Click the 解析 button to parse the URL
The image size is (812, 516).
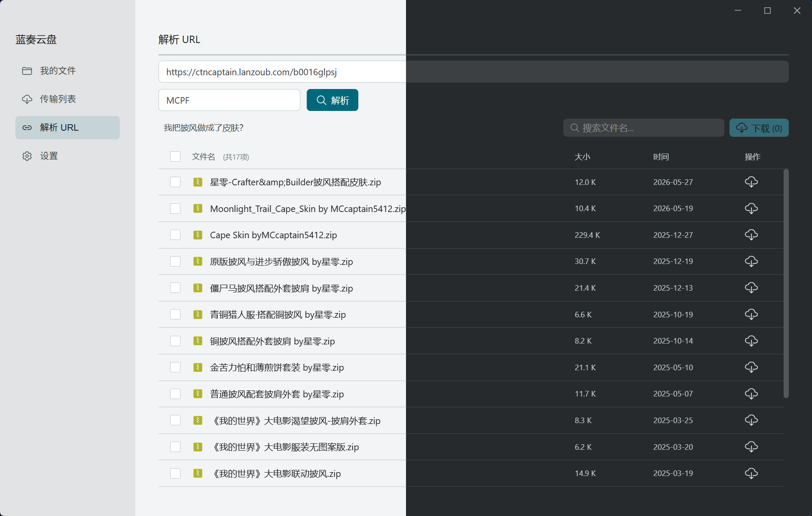pyautogui.click(x=333, y=100)
